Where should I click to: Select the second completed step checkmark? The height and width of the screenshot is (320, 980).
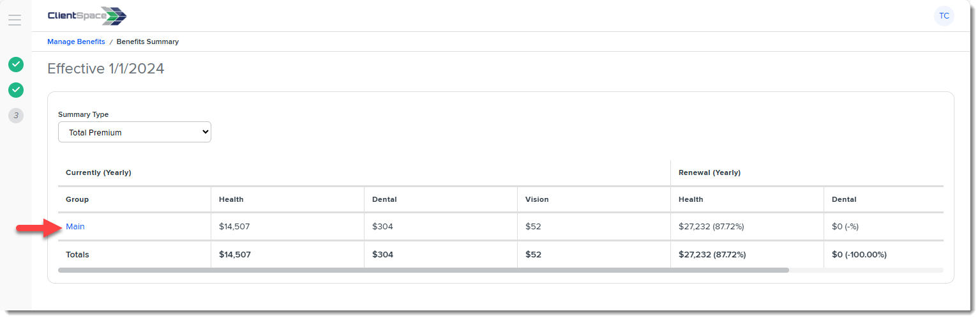click(16, 90)
